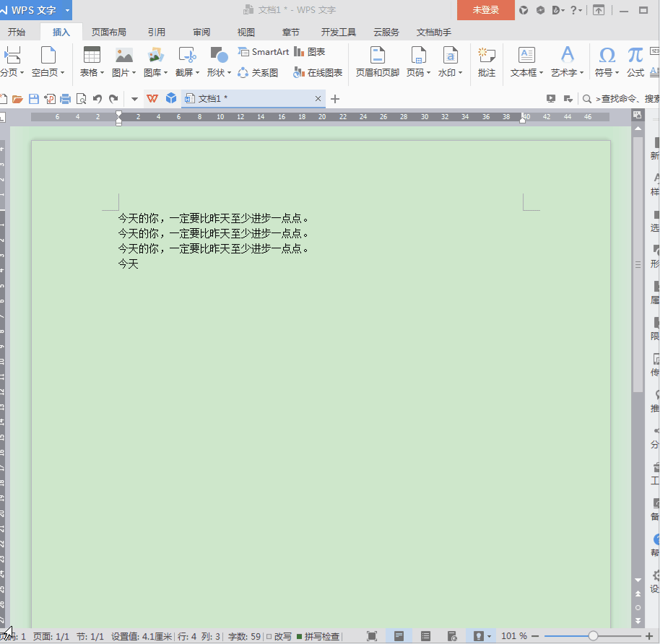The width and height of the screenshot is (660, 644).
Task: Open the 形状 shapes tool
Action: point(219,62)
